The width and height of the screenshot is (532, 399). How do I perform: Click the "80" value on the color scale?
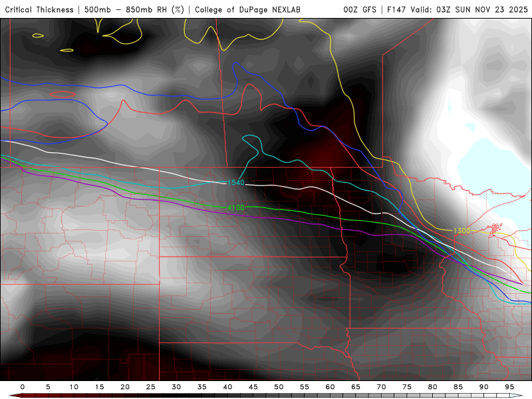coord(433,387)
